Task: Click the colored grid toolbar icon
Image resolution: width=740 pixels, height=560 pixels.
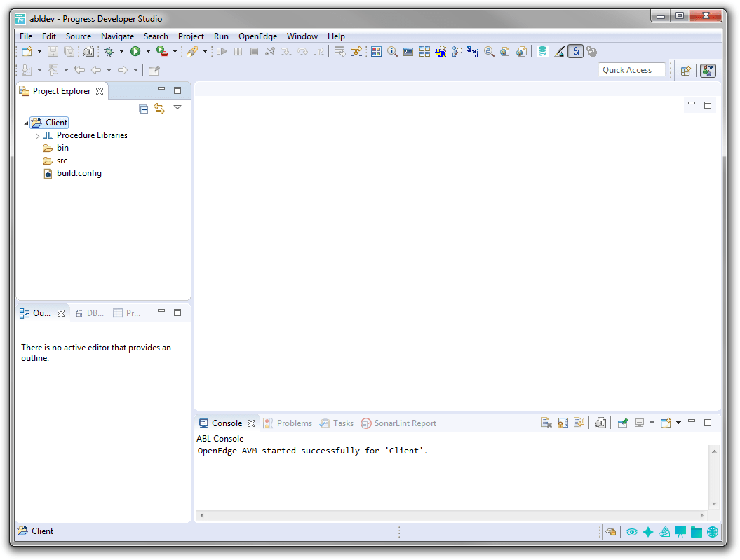Action: coord(376,51)
